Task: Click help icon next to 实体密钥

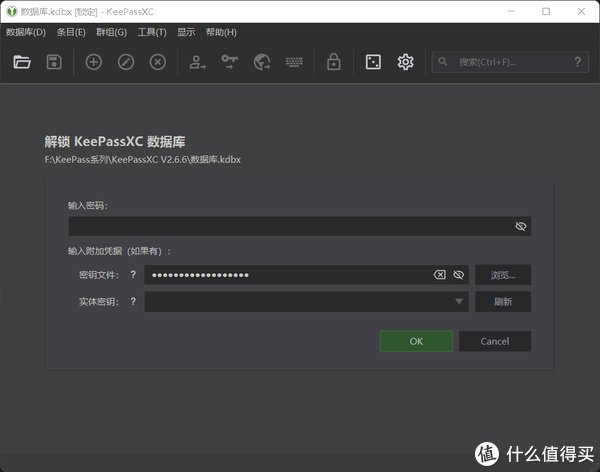Action: (133, 302)
